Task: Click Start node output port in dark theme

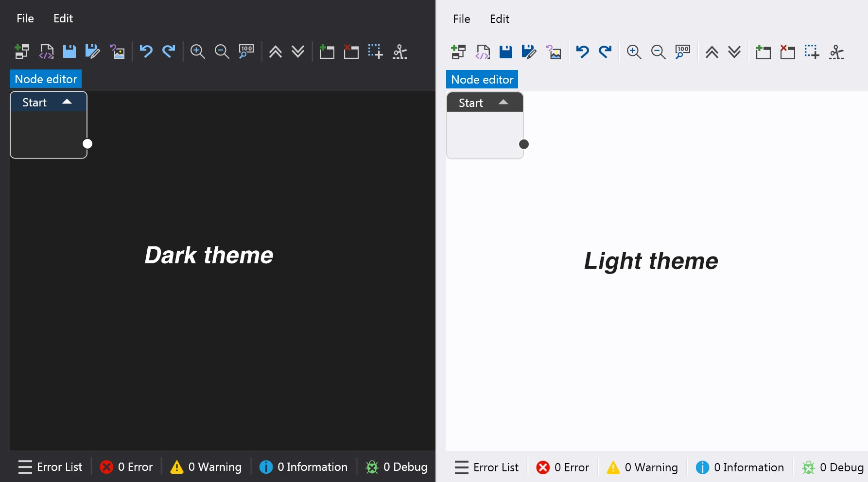Action: pyautogui.click(x=87, y=144)
